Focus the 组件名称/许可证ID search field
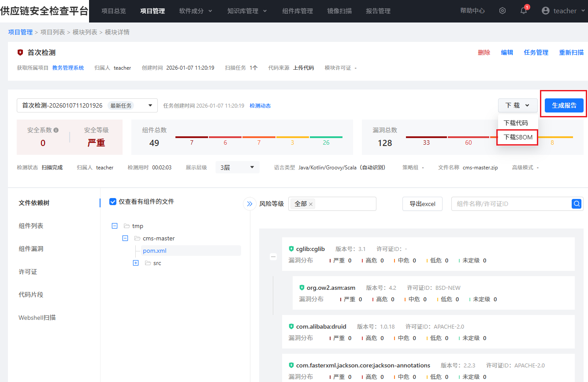588x382 pixels. point(511,204)
